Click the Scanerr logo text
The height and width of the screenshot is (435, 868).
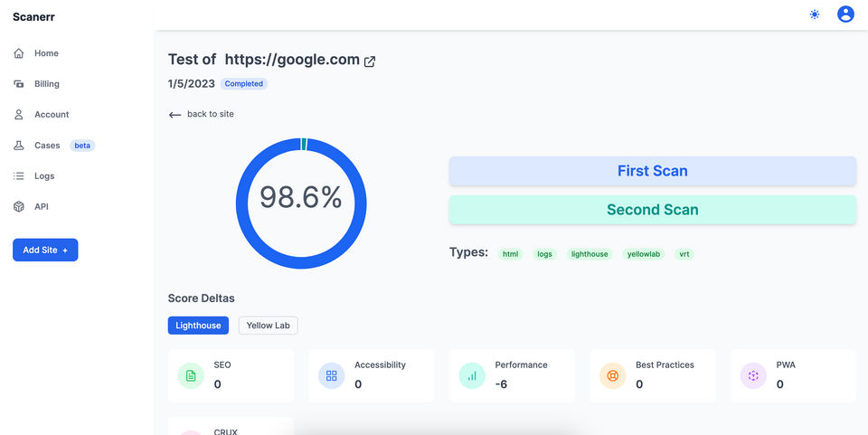pyautogui.click(x=33, y=16)
